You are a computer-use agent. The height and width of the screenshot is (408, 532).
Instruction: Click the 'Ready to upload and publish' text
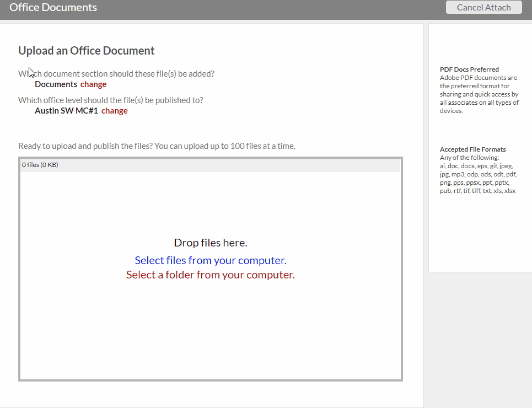[157, 146]
